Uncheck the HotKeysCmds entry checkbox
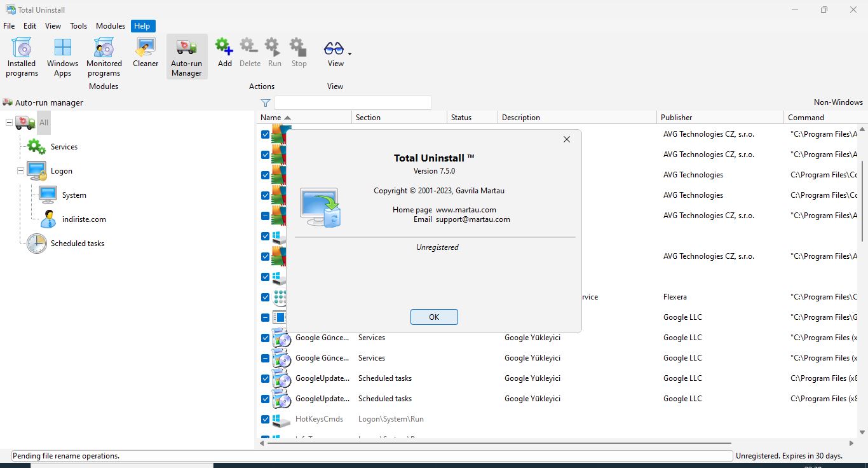 (x=265, y=419)
